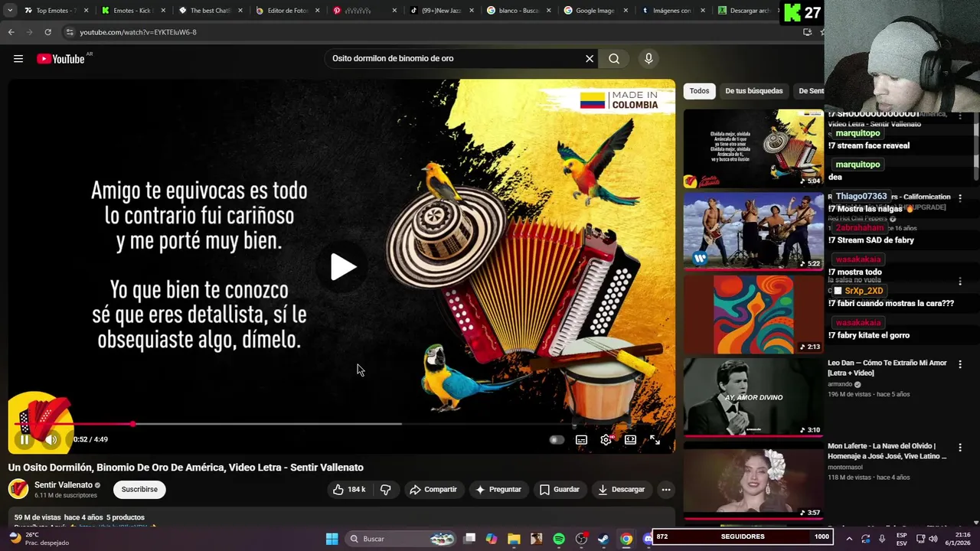This screenshot has height=551, width=980.
Task: Open options menu for first suggested video
Action: 960,116
